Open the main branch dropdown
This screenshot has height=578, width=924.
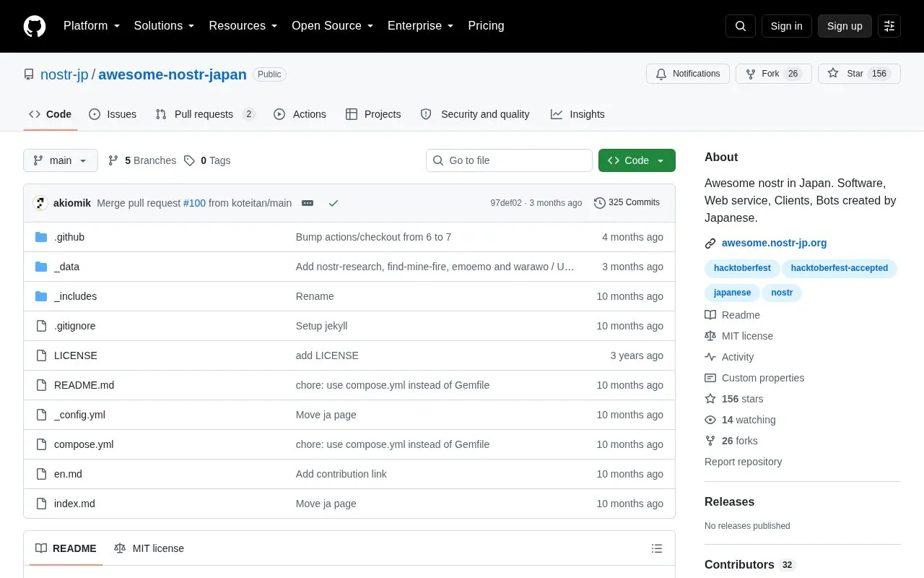coord(61,160)
